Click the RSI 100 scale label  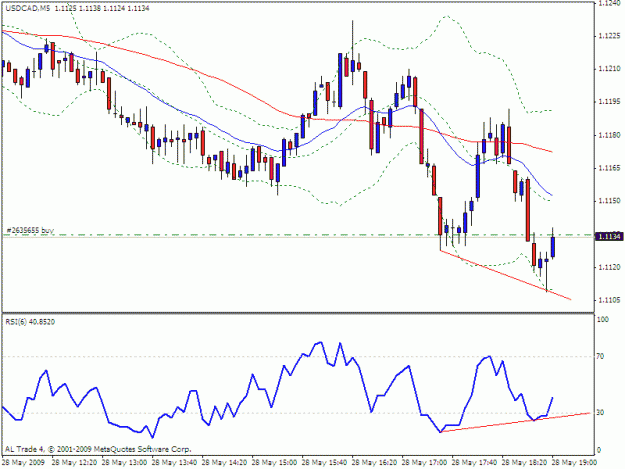[x=603, y=319]
